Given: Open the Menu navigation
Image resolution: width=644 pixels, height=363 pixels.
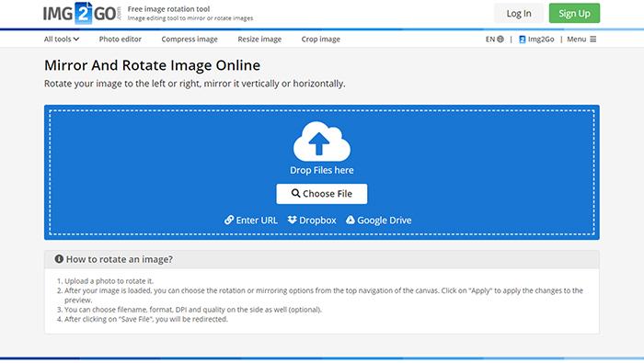Looking at the screenshot, I should tap(581, 39).
